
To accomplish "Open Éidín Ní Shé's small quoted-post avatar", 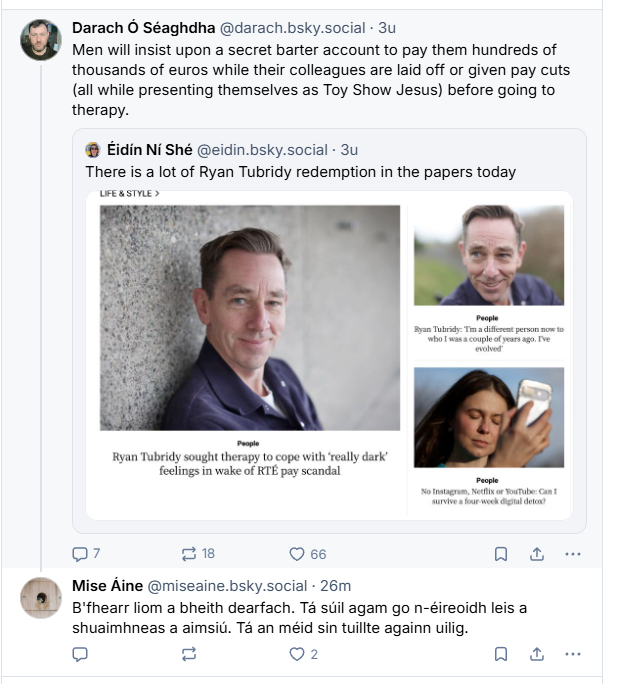I will (93, 150).
